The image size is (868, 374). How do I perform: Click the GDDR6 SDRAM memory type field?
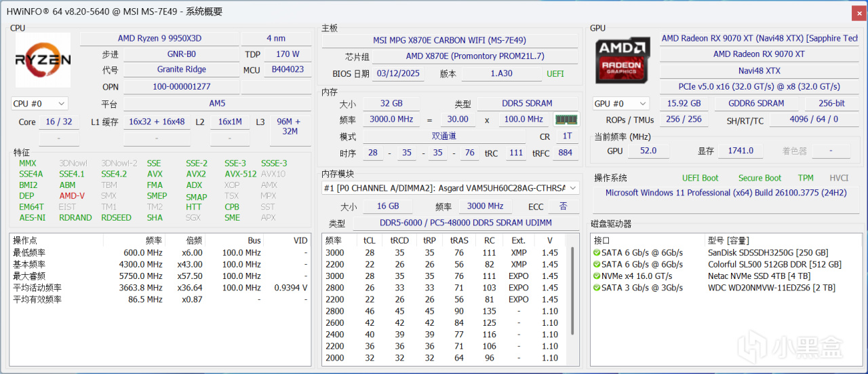tap(757, 104)
